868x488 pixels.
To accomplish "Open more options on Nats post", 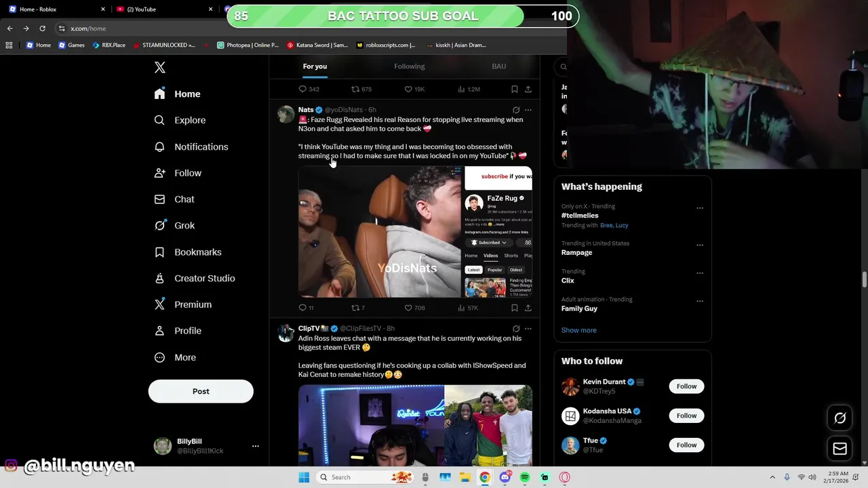I will [528, 110].
